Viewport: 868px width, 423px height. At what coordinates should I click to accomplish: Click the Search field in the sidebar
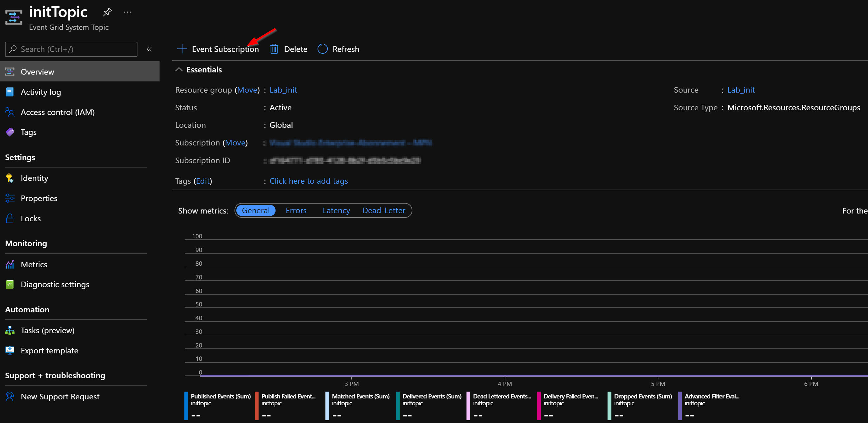(71, 49)
